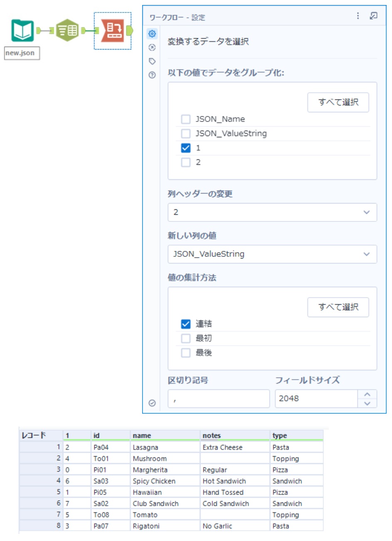Open the help question mark tab
Image resolution: width=392 pixels, height=541 pixels.
click(152, 75)
